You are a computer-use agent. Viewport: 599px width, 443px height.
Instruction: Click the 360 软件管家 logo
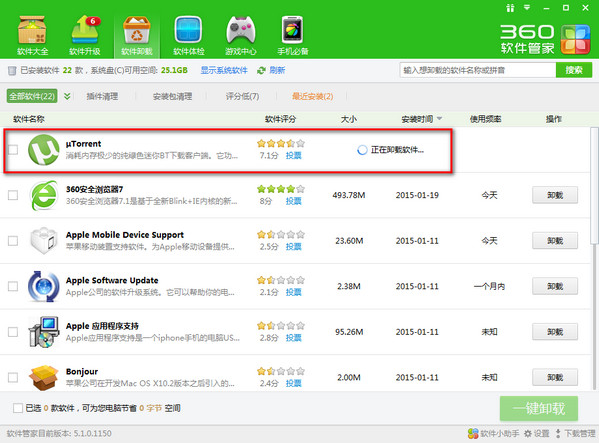click(545, 39)
